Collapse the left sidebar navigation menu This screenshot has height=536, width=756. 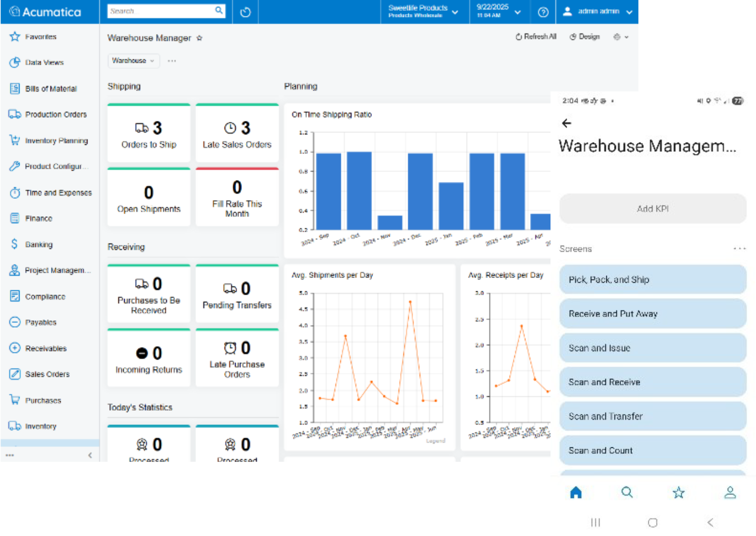pyautogui.click(x=90, y=455)
